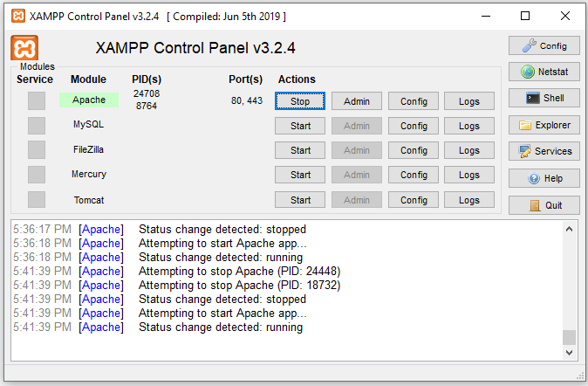The height and width of the screenshot is (386, 588).
Task: Click the FileZilla module label
Action: tap(88, 149)
